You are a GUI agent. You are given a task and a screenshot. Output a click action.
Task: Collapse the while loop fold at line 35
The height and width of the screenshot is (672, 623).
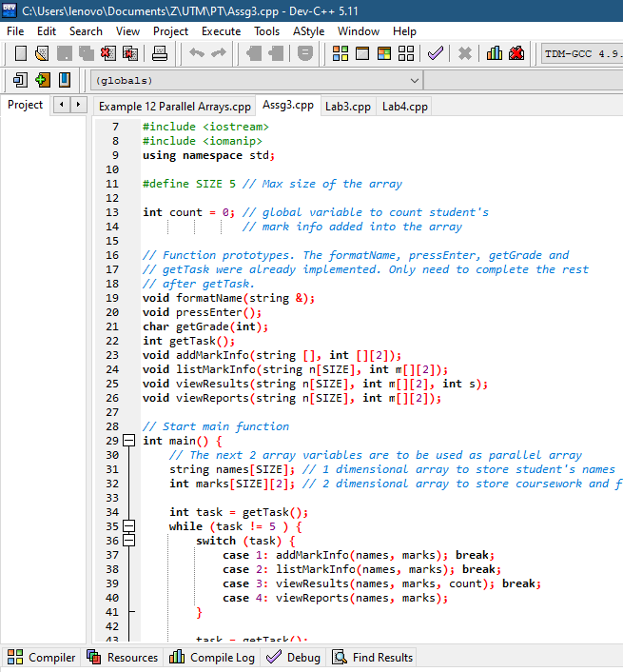click(x=129, y=526)
